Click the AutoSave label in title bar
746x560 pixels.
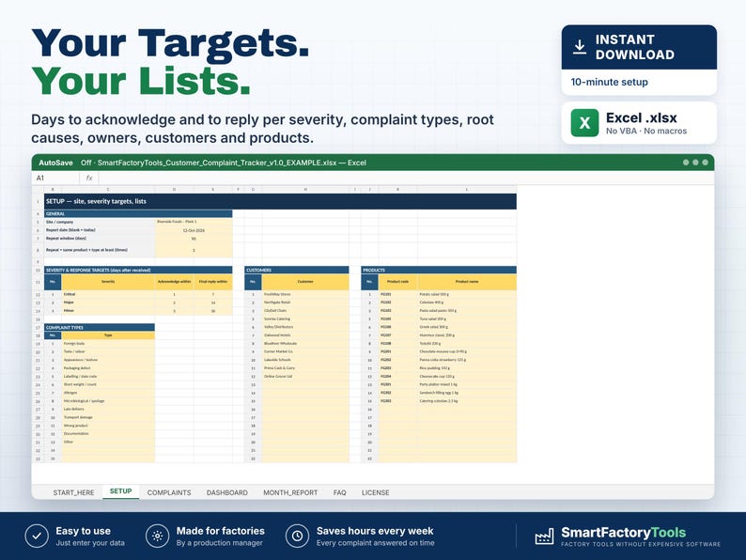point(55,163)
